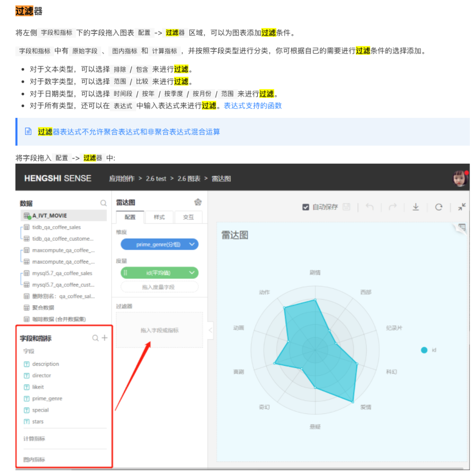This screenshot has height=476, width=476.
Task: Open the id(平均值) dropdown arrow
Action: (192, 273)
